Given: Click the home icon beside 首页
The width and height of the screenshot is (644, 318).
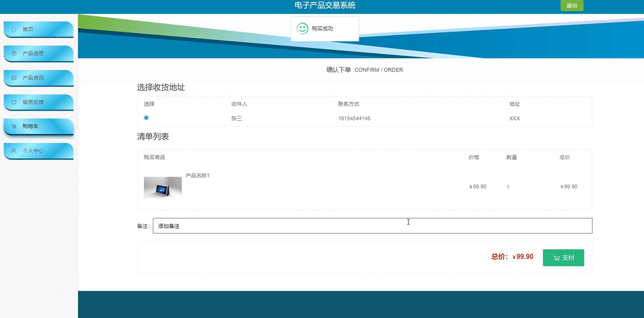Looking at the screenshot, I should point(14,29).
